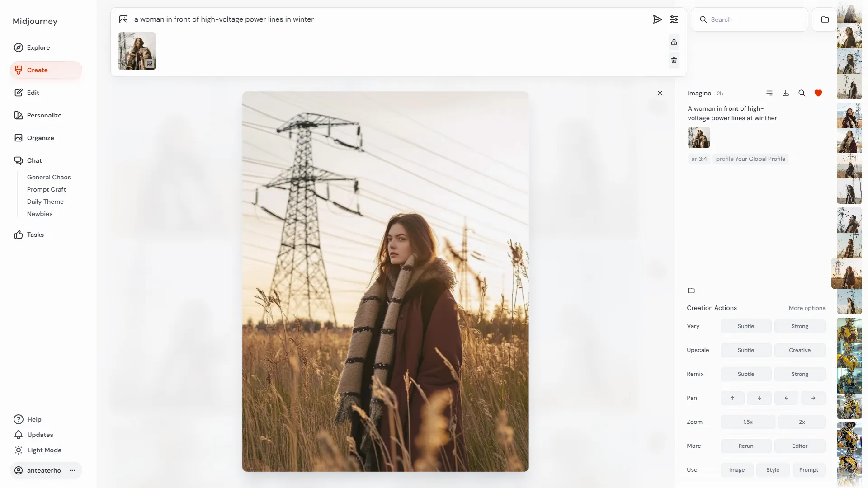Open the anteaterho account options menu
The image size is (868, 488).
click(x=72, y=470)
